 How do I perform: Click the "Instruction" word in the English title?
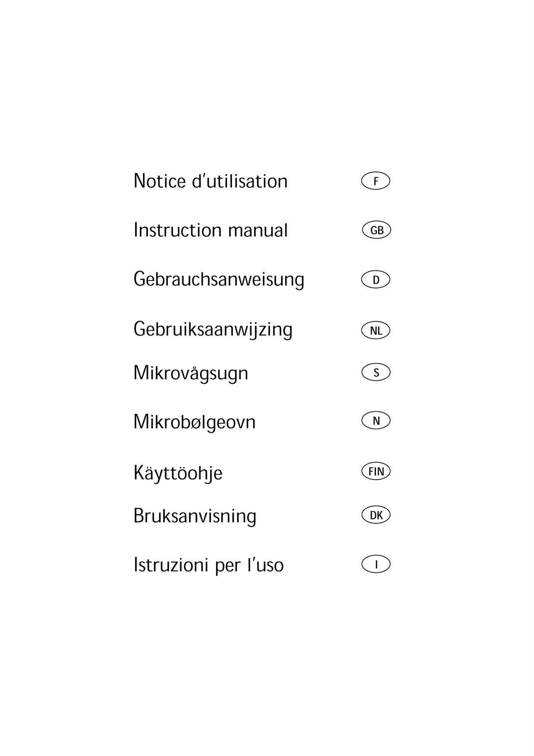(x=177, y=230)
